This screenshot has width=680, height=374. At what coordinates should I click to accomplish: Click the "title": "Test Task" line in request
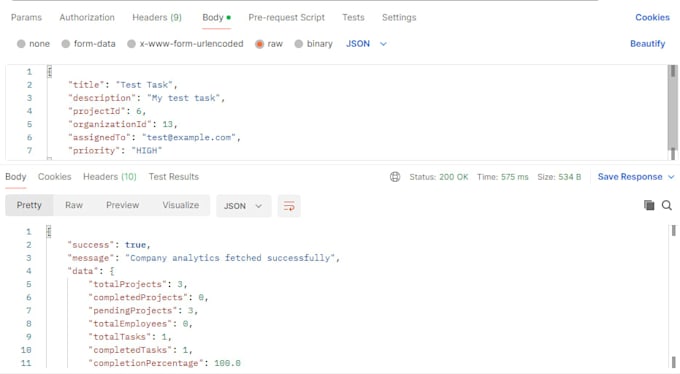click(122, 85)
